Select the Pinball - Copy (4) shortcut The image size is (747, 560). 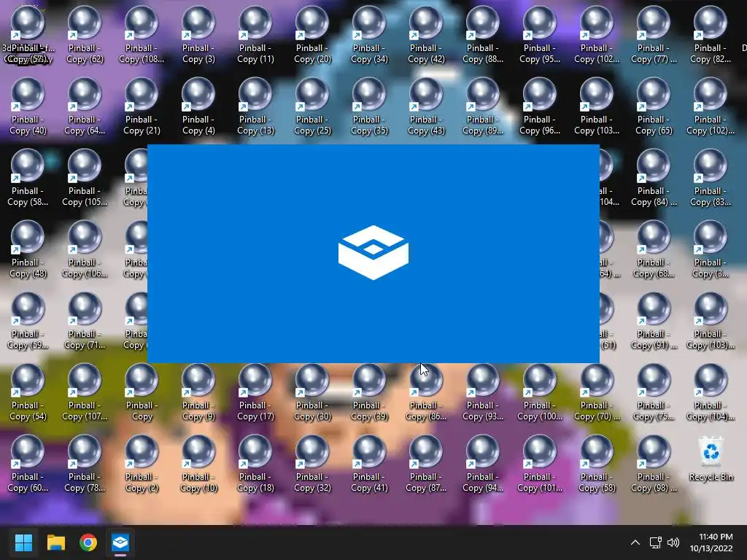click(198, 106)
